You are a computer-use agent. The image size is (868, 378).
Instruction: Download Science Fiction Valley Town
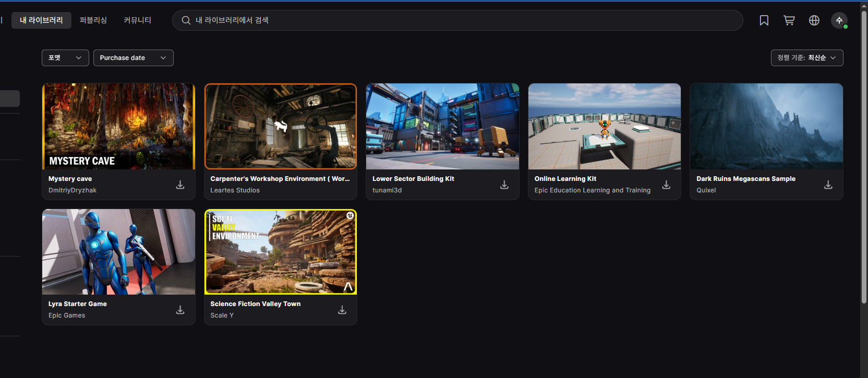342,310
